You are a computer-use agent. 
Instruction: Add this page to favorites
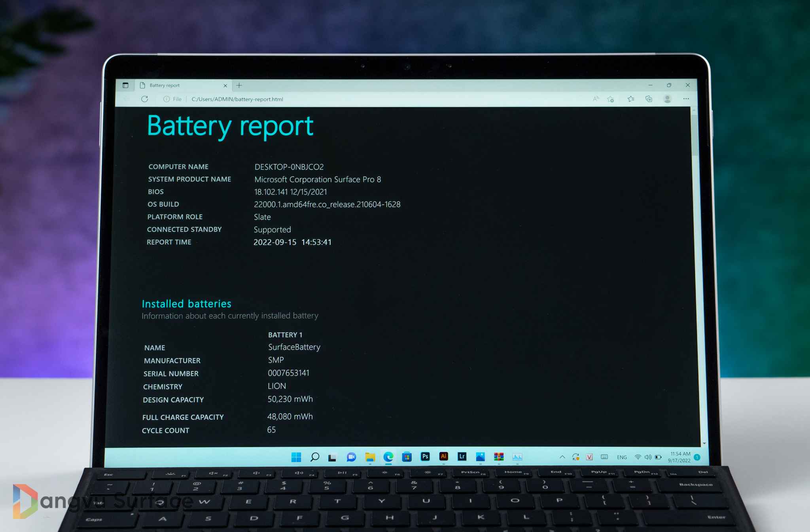click(611, 99)
